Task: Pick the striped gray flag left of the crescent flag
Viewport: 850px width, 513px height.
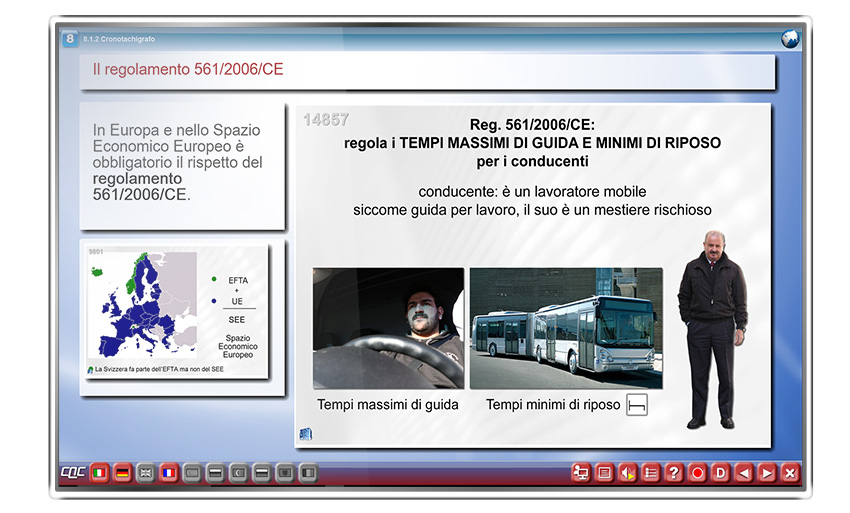Action: pos(215,473)
